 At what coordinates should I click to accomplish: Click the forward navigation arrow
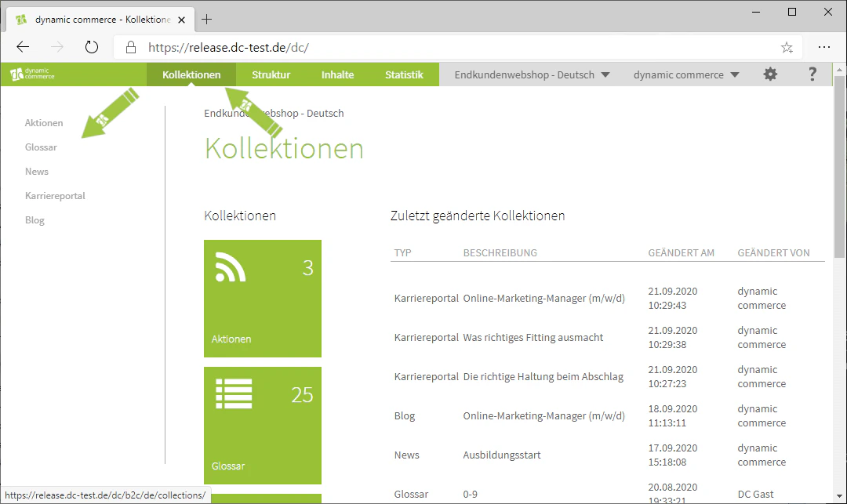tap(56, 47)
